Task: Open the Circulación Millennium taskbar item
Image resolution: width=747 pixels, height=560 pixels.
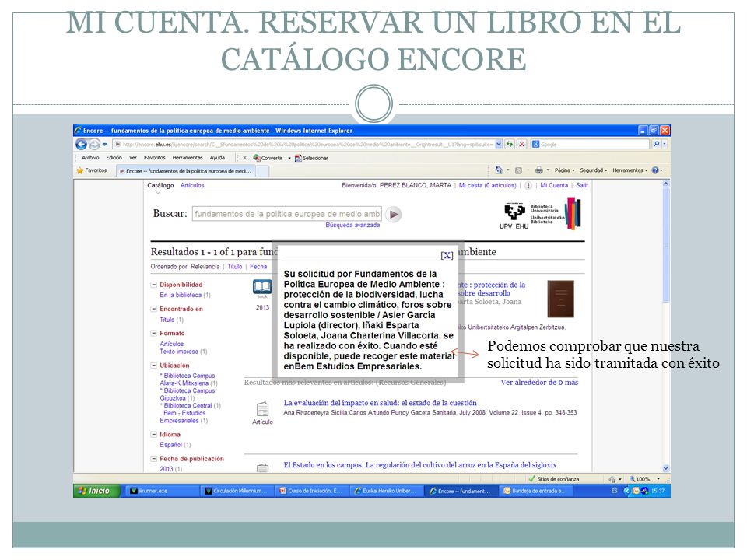Action: pos(237,491)
